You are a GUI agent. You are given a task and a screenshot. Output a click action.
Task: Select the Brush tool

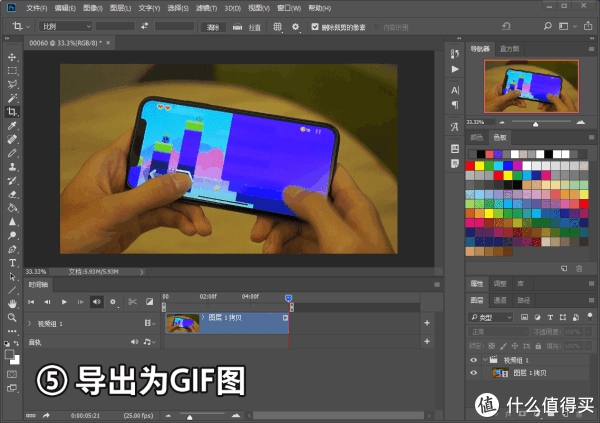click(12, 153)
